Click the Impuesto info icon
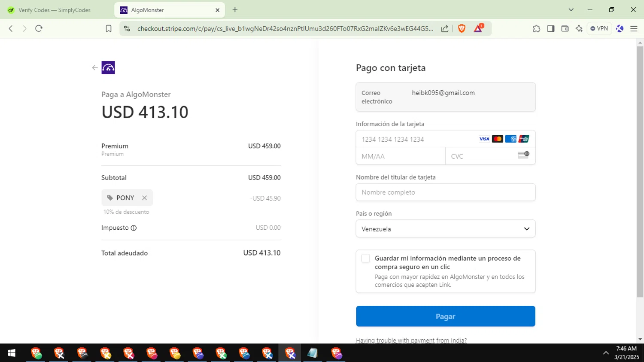644x362 pixels. (134, 228)
